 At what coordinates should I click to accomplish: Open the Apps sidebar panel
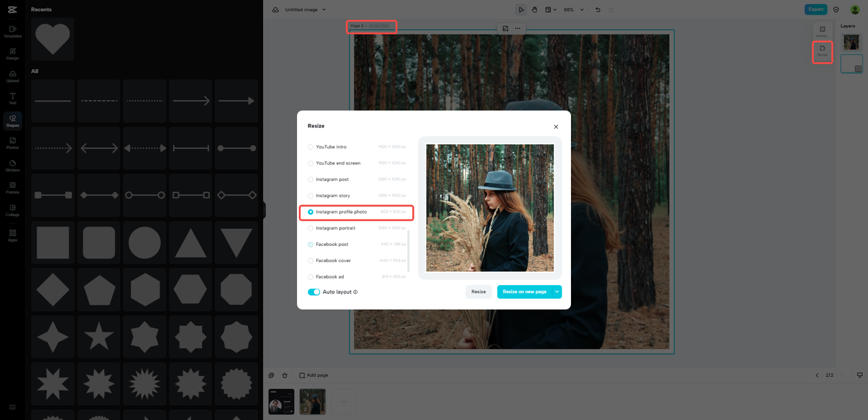(12, 235)
